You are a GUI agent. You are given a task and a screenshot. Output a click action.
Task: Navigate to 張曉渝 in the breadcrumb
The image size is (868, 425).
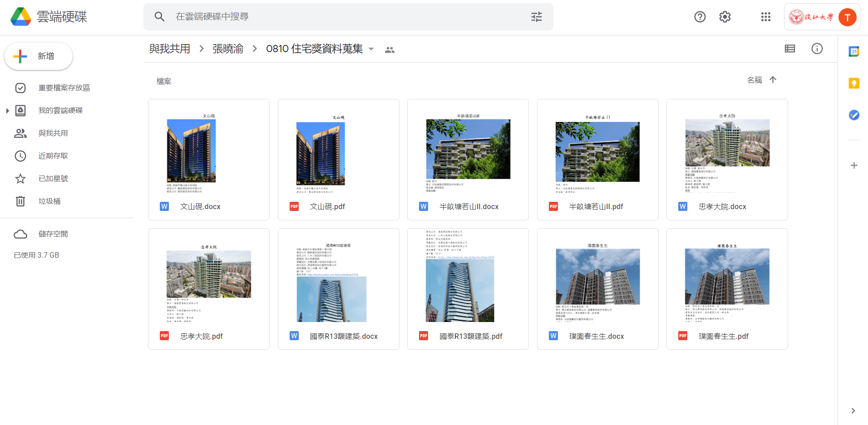(228, 49)
